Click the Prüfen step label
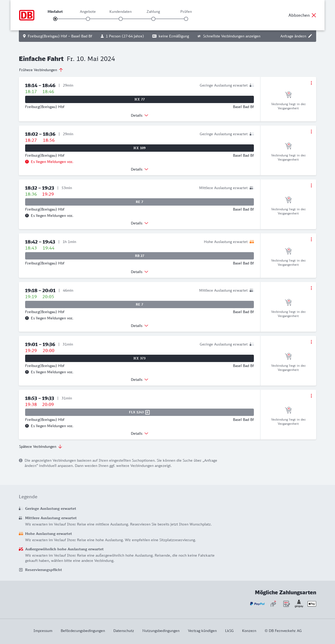Image resolution: width=335 pixels, height=644 pixels. pyautogui.click(x=186, y=12)
